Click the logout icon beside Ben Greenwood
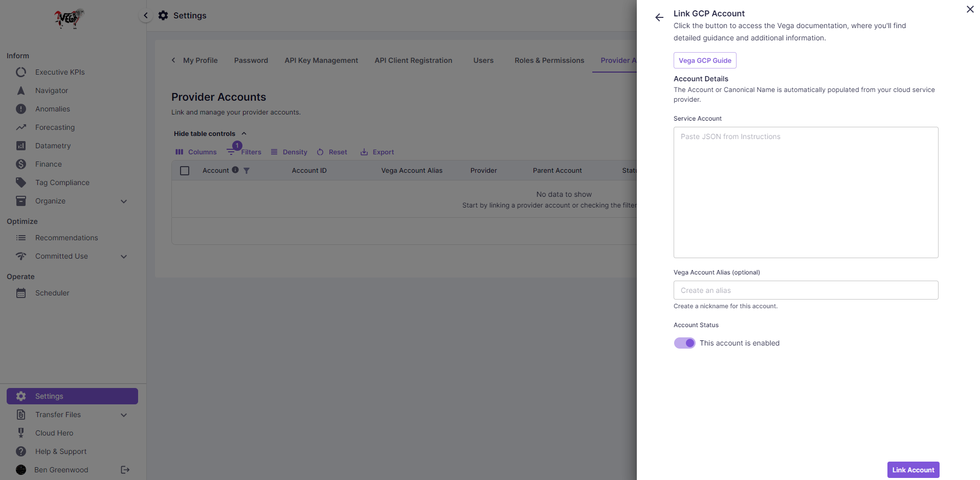Viewport: 980px width, 480px height. tap(125, 470)
